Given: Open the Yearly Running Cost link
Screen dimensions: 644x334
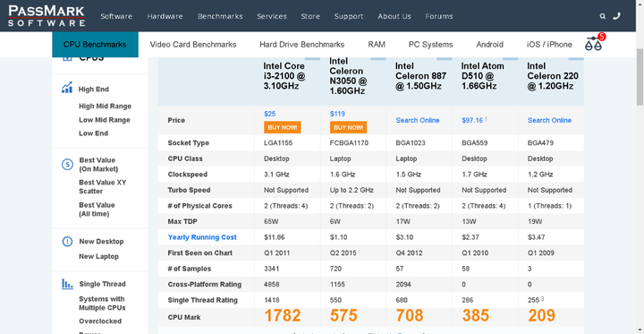Looking at the screenshot, I should click(x=202, y=237).
